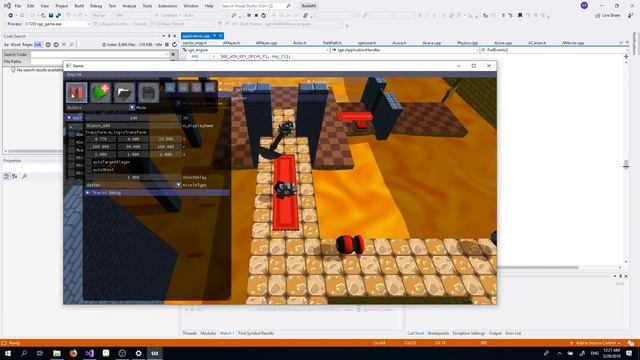Open the Engine menu in Game window
The width and height of the screenshot is (640, 360).
[74, 75]
